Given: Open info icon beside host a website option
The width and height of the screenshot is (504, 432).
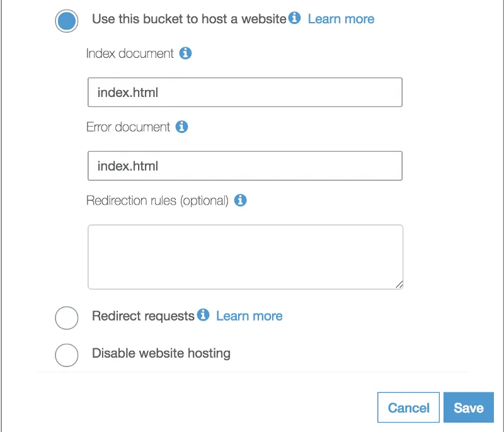Looking at the screenshot, I should pos(295,18).
